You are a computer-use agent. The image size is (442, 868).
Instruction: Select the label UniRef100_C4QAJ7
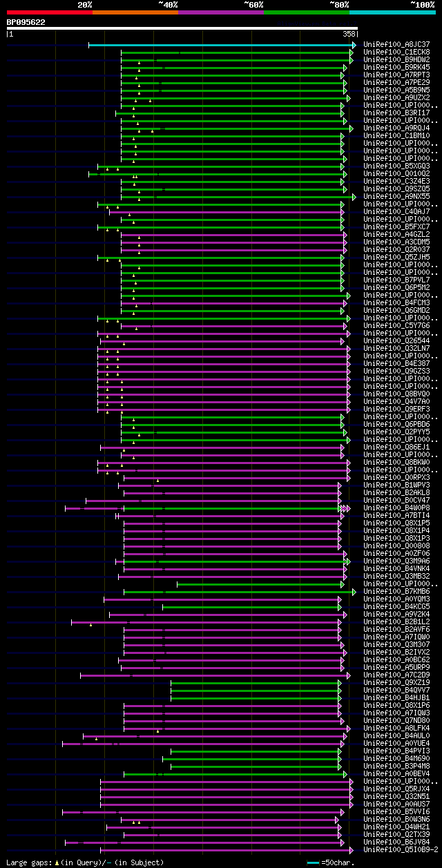[x=396, y=211]
